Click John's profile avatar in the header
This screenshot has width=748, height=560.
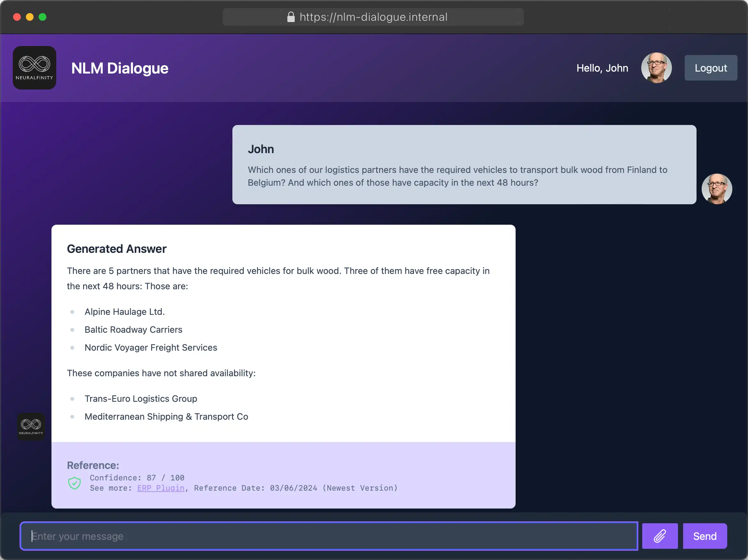656,68
